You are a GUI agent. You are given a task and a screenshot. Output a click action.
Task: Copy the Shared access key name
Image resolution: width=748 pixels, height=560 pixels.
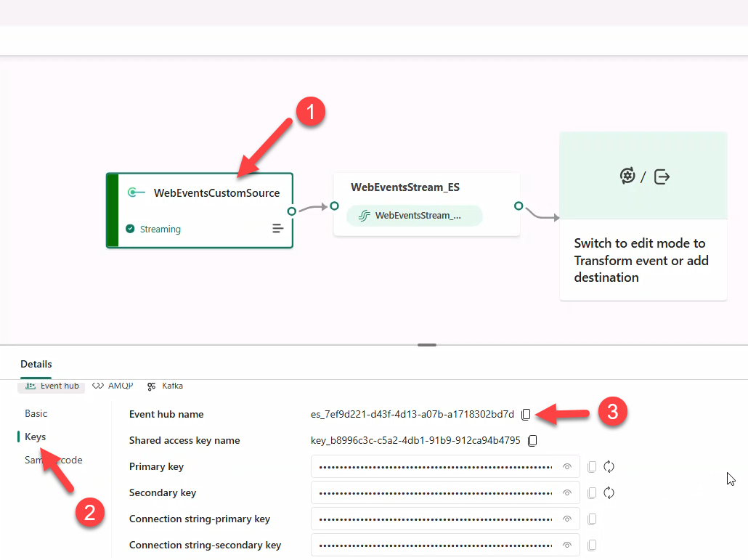[x=532, y=441]
